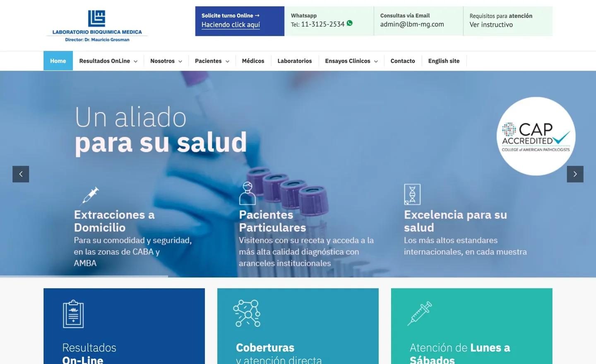This screenshot has width=596, height=364.
Task: Open the Contacto menu item
Action: [403, 61]
